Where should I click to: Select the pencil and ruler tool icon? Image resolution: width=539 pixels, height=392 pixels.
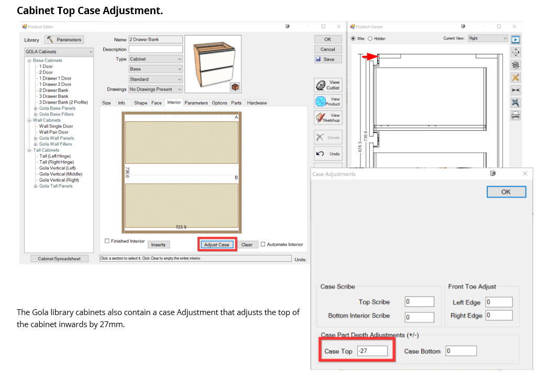[x=515, y=77]
